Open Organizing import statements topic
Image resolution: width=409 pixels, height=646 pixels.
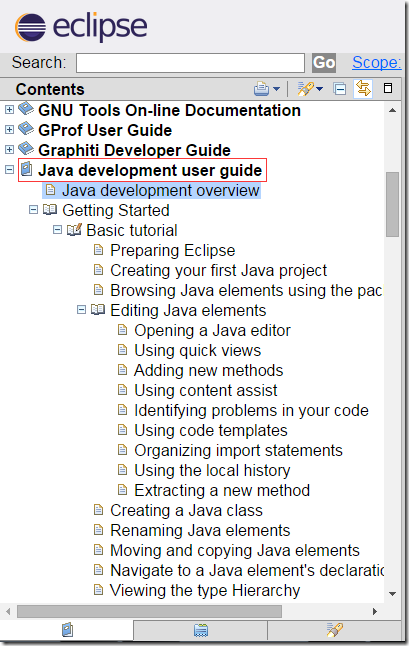click(x=238, y=450)
